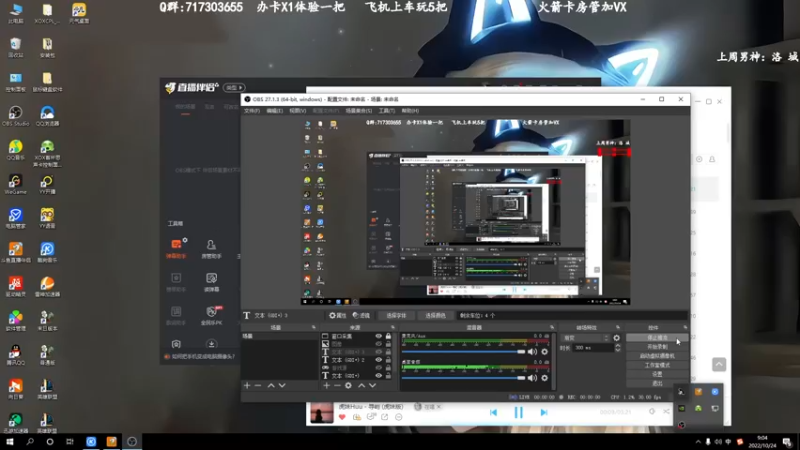Pop out the Controls dock via its header icon
The height and width of the screenshot is (450, 800).
685,328
